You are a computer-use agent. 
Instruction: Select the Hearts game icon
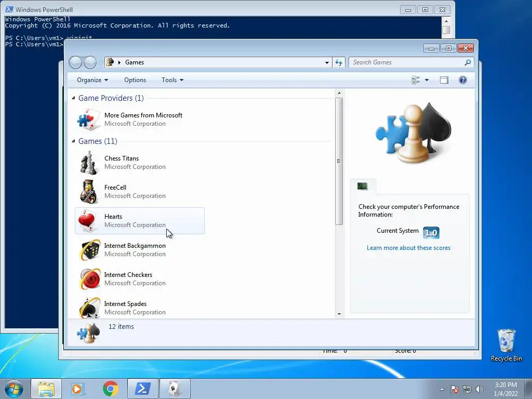click(x=88, y=220)
